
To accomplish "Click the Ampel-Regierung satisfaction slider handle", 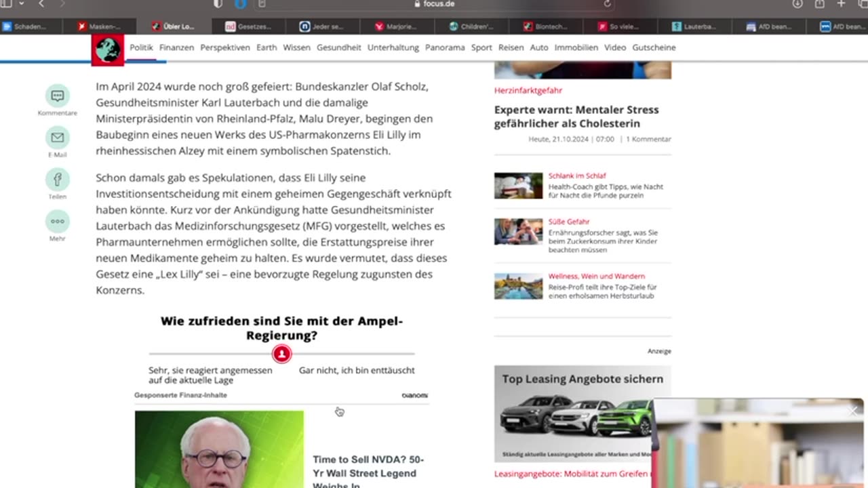I will click(x=281, y=354).
